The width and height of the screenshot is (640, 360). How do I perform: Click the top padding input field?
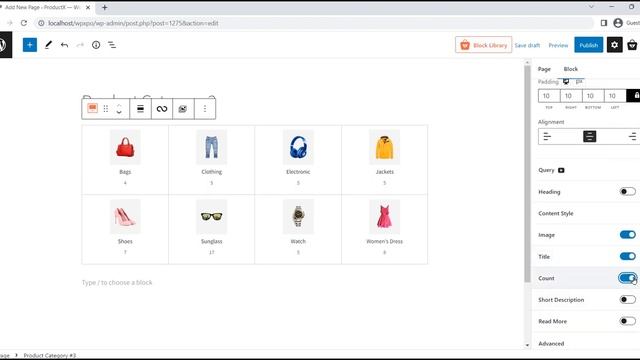(x=549, y=96)
